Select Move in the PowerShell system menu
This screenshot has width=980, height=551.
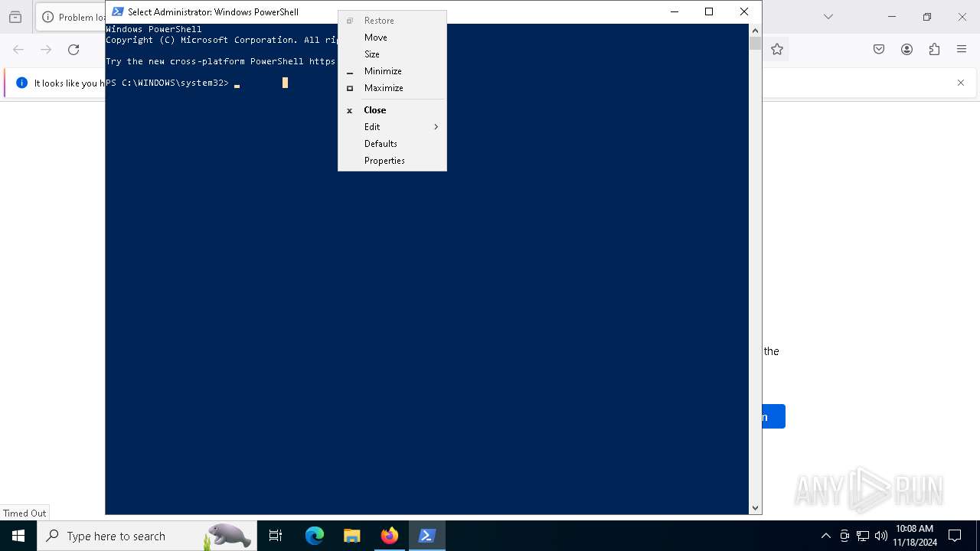pyautogui.click(x=392, y=37)
